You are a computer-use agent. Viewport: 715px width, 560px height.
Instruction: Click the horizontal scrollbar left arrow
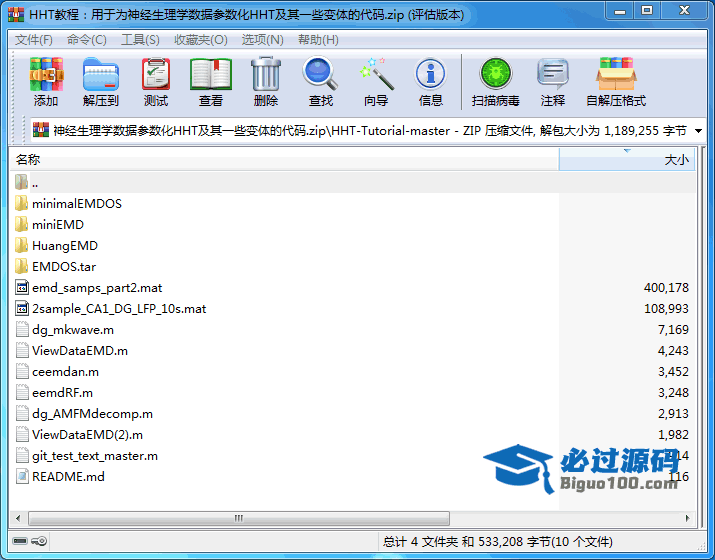[18, 518]
